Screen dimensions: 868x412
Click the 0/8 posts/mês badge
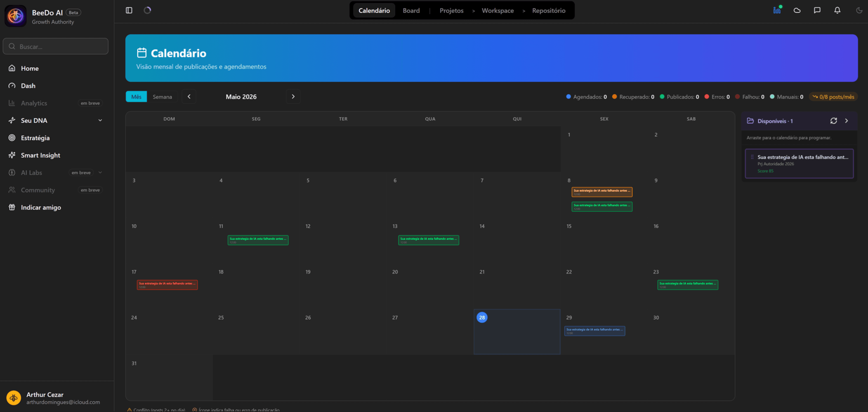(x=833, y=97)
